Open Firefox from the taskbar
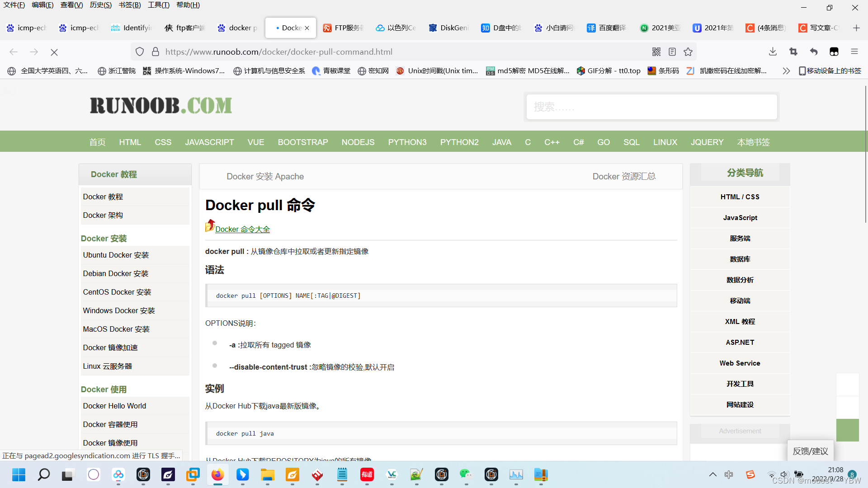This screenshot has width=868, height=488. 217,475
